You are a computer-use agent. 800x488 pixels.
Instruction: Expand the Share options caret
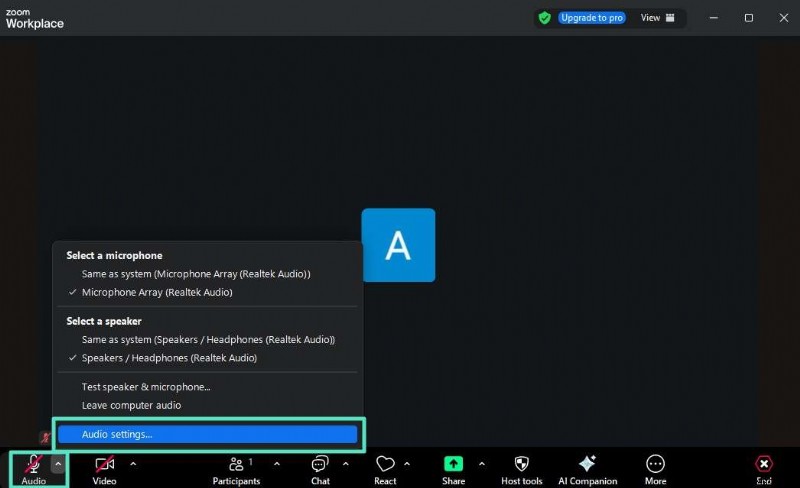click(482, 464)
